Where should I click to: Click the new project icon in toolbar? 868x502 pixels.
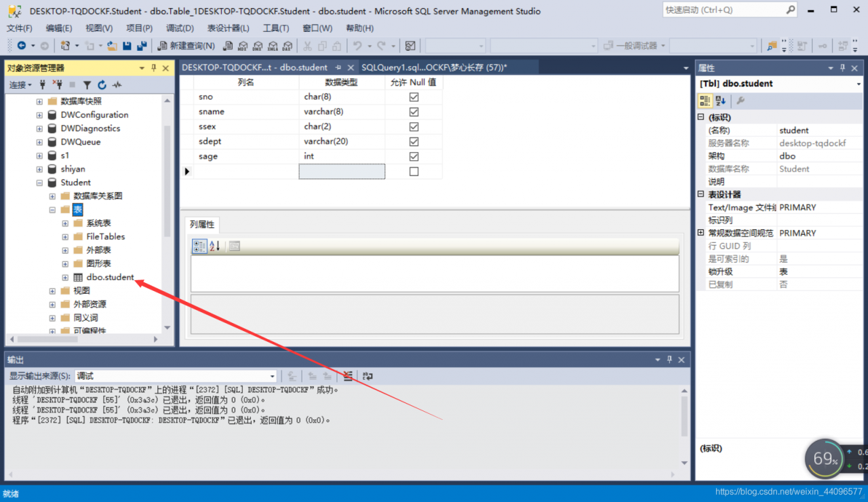tap(66, 45)
